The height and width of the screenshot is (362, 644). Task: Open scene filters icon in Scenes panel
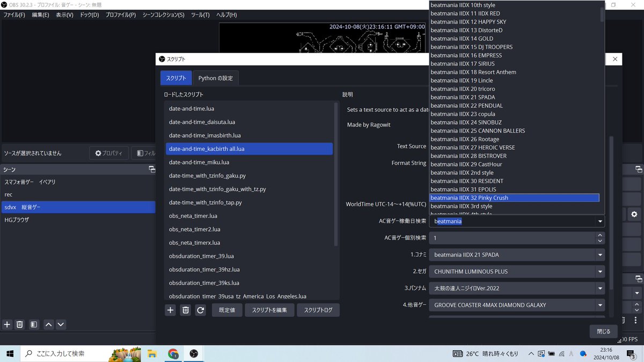tap(33, 324)
